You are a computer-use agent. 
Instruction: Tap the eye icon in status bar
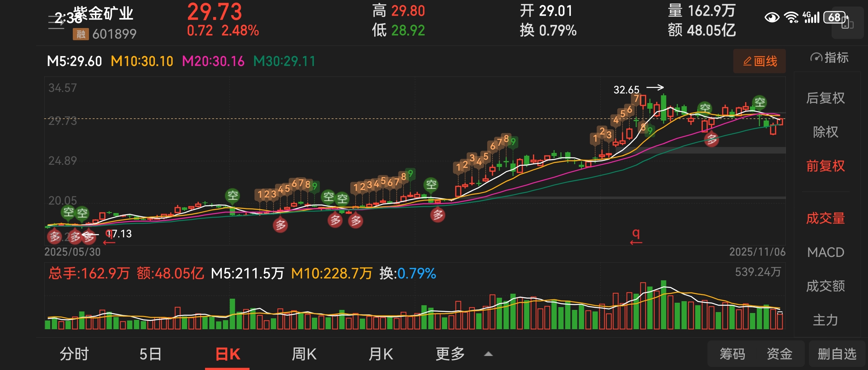pyautogui.click(x=772, y=17)
